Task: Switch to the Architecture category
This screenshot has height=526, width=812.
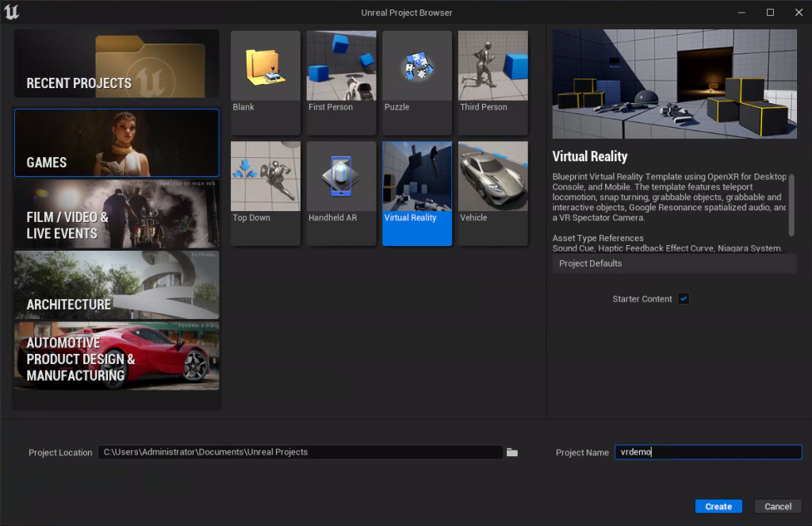Action: coord(117,285)
